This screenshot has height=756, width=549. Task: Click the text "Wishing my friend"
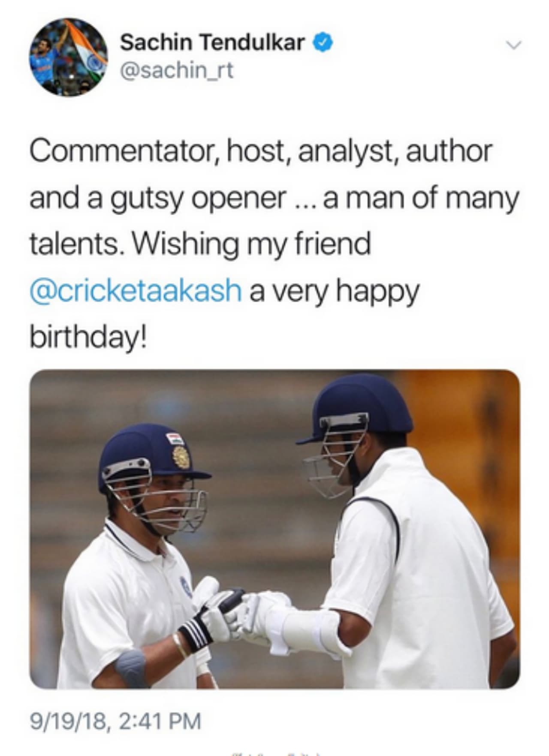[251, 244]
